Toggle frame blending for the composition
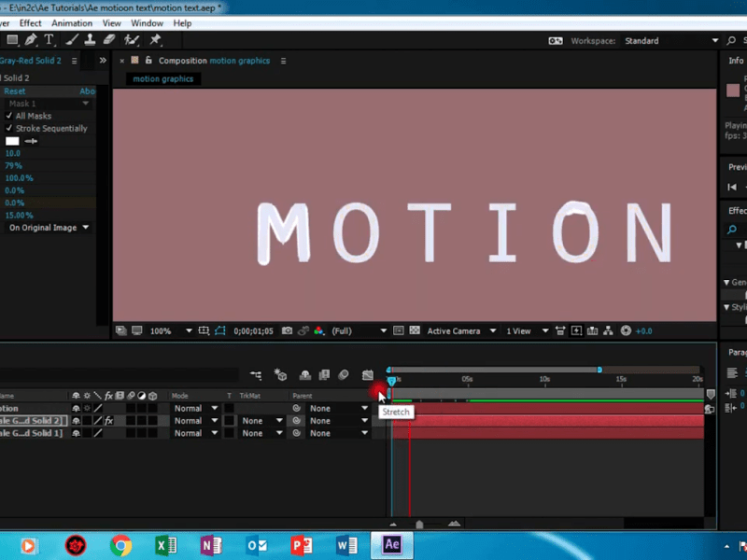This screenshot has width=747, height=560. click(324, 374)
